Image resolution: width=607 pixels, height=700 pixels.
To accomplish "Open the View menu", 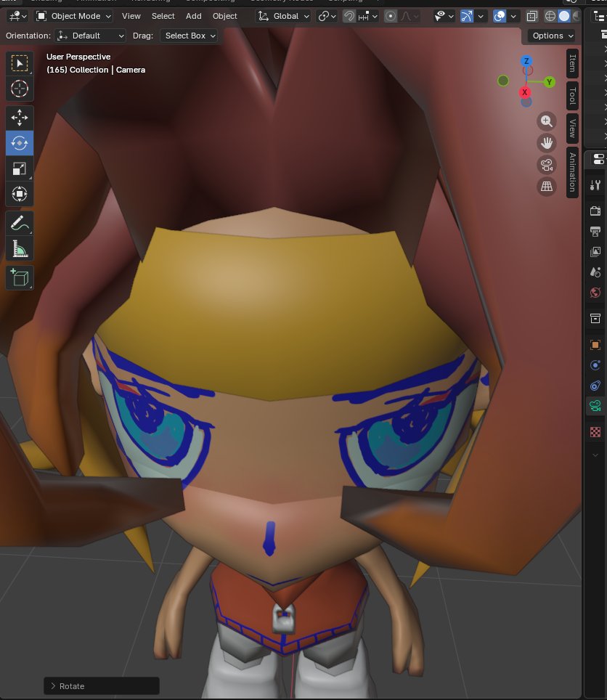I will pos(131,17).
